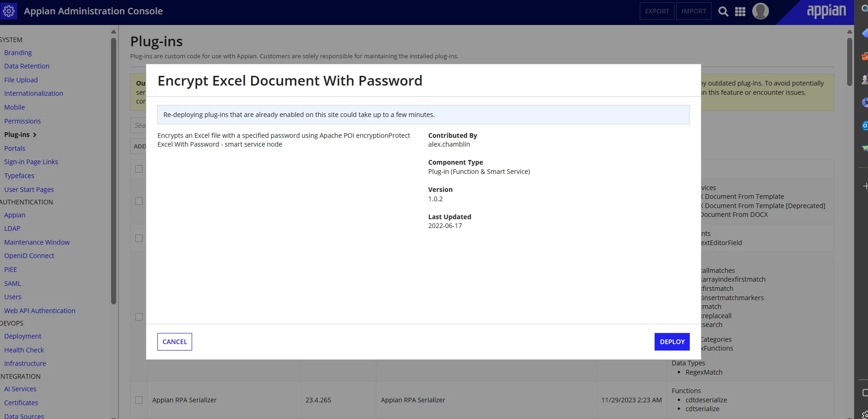This screenshot has height=419, width=868.
Task: Open Mobile settings
Action: click(x=14, y=107)
